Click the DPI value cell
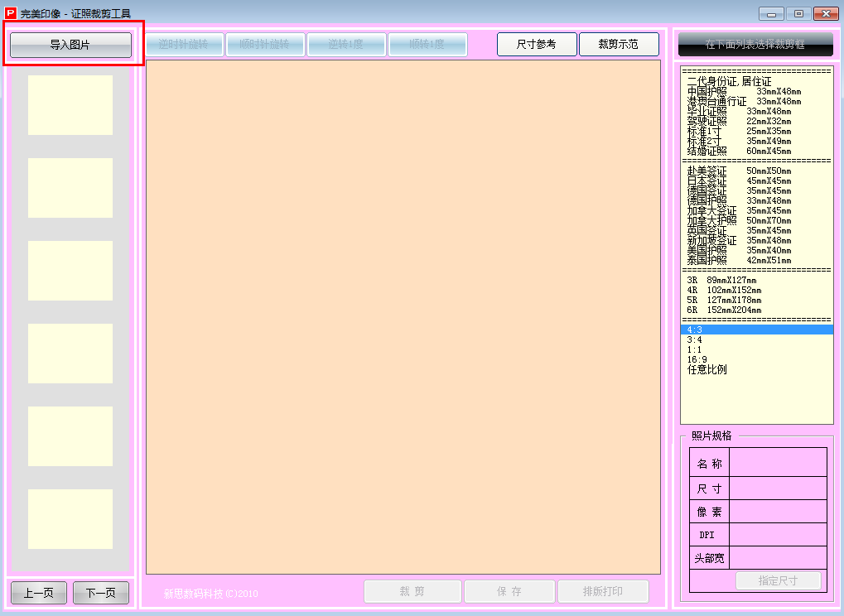 pyautogui.click(x=778, y=535)
